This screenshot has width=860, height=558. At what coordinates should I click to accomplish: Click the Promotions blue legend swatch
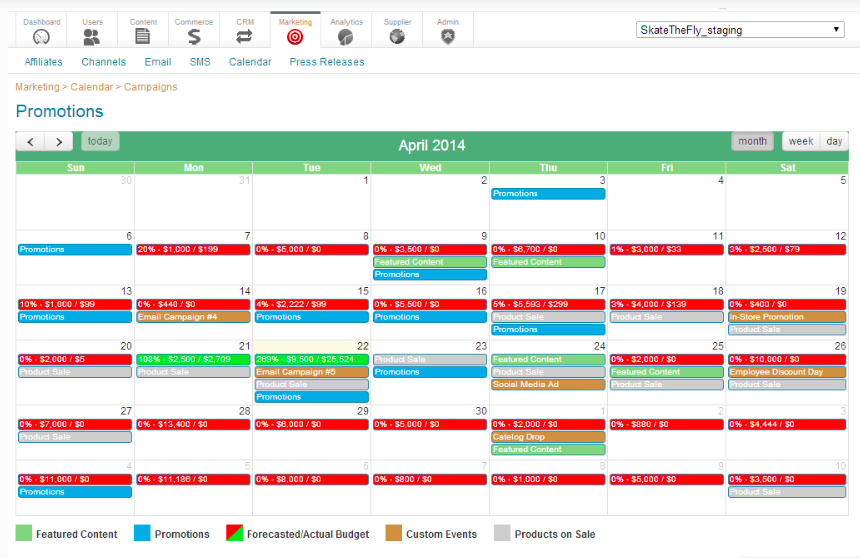tap(142, 533)
